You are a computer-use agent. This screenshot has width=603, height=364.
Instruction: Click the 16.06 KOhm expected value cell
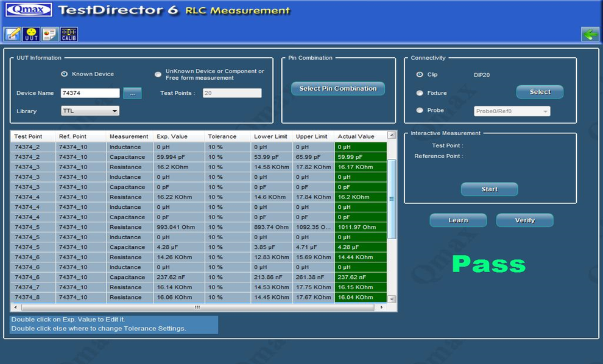point(179,297)
